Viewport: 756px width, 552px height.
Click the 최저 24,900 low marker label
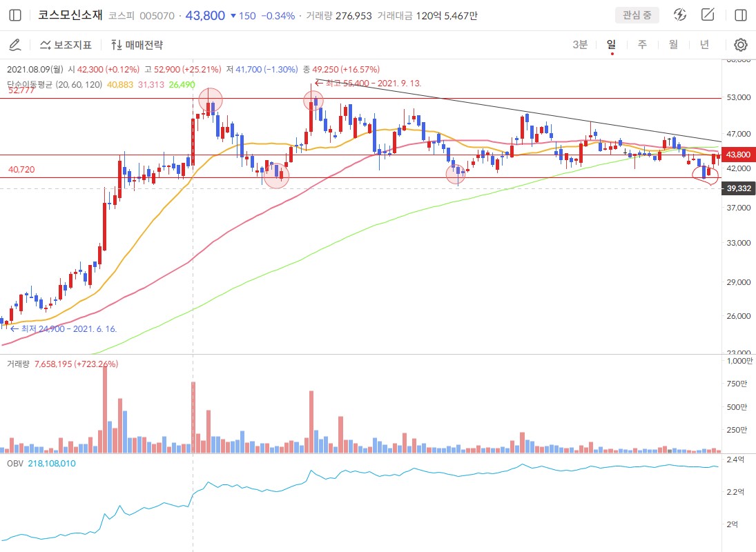coord(63,329)
